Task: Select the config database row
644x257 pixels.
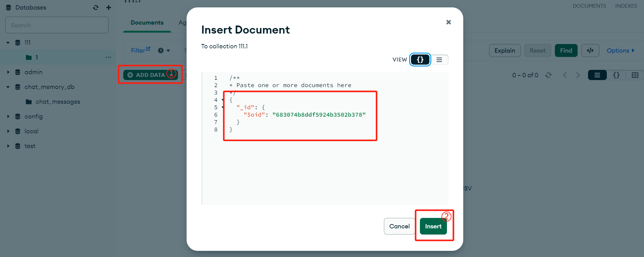Action: (x=58, y=116)
